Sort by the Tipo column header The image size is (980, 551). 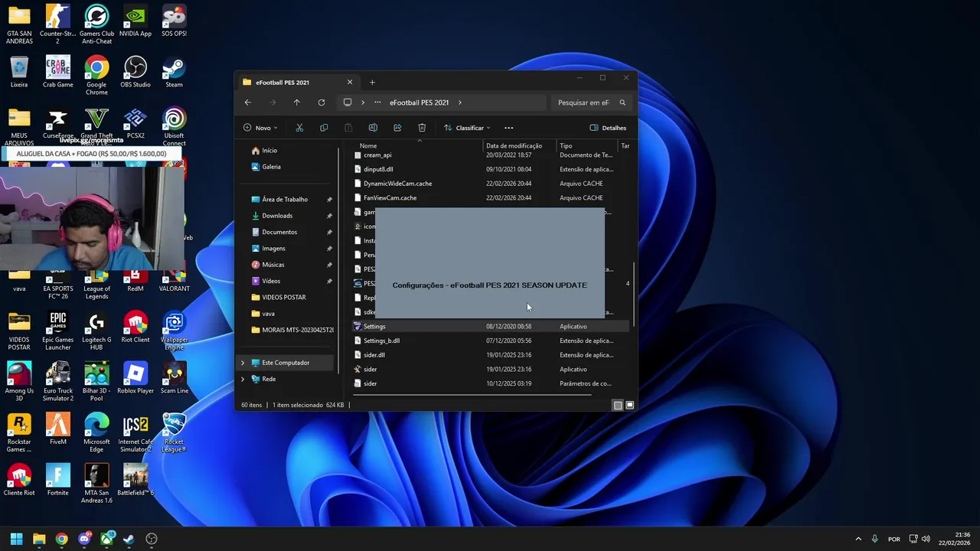(x=566, y=146)
